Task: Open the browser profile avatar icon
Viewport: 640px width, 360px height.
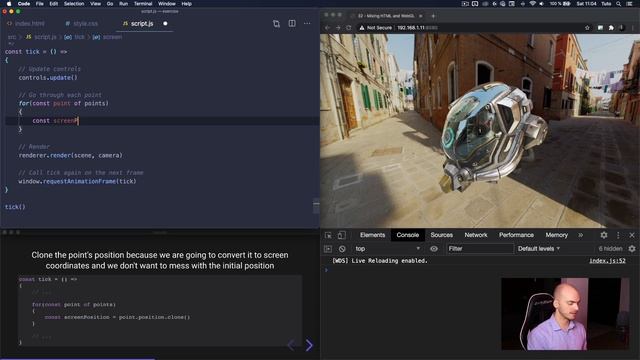Action: [x=622, y=28]
